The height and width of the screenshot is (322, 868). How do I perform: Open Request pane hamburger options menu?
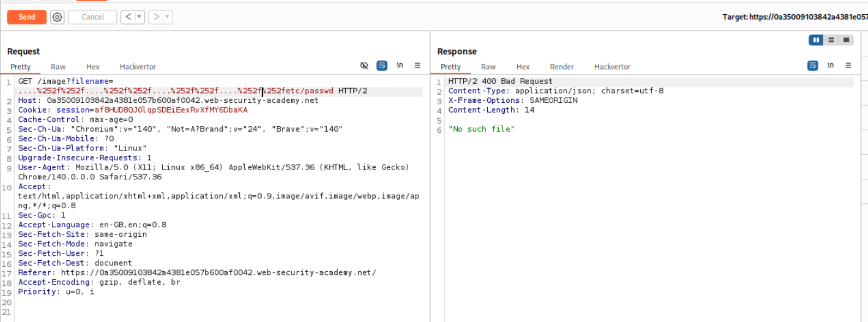click(x=417, y=66)
